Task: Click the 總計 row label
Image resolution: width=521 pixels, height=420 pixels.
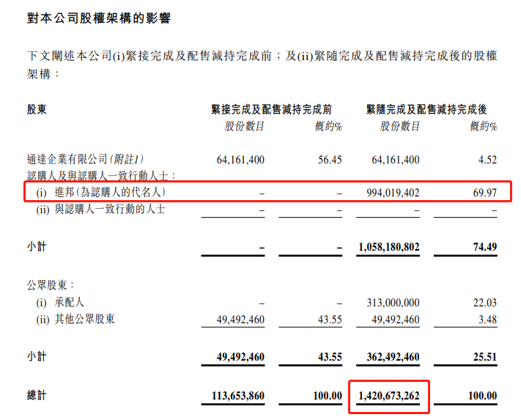Action: pos(37,396)
